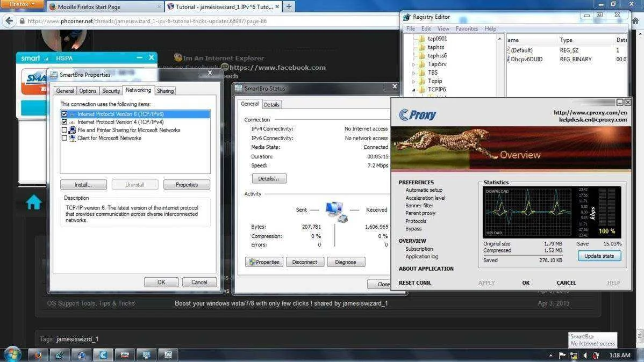Open Acceleration level in CProxy preferences
Image resolution: width=644 pixels, height=362 pixels.
pyautogui.click(x=425, y=198)
